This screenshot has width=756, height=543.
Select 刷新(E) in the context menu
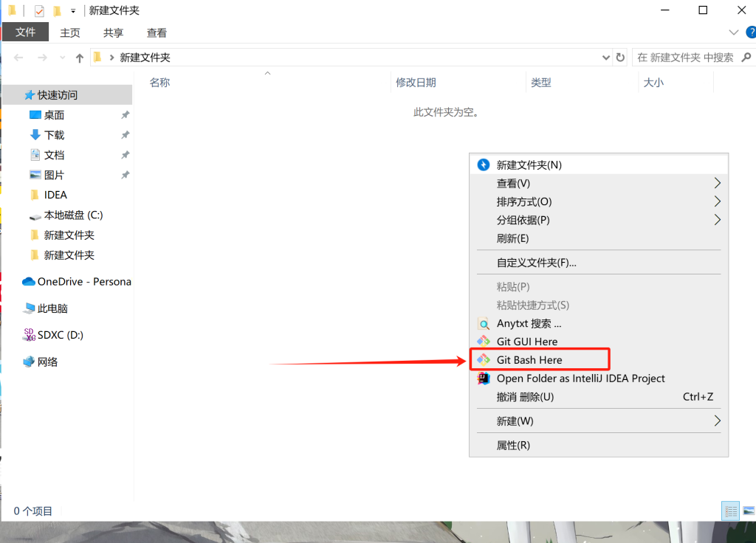pos(512,238)
